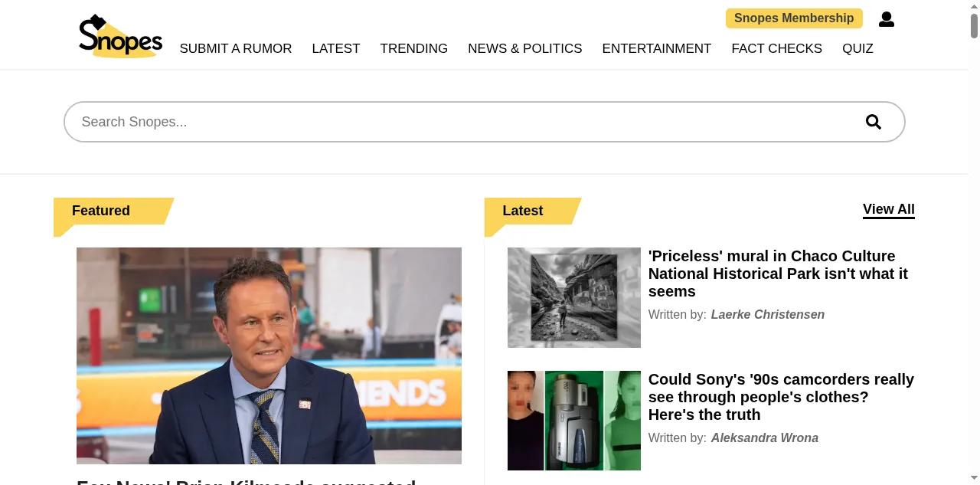Select Trending in the navigation
Screen dimensions: 980x485
coord(414,48)
